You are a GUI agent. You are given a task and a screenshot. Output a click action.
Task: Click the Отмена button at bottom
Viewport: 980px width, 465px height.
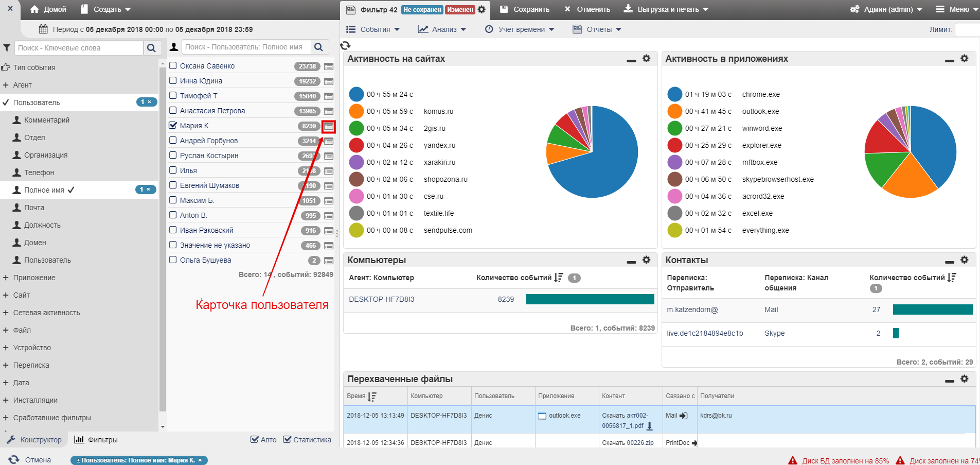coord(30,460)
